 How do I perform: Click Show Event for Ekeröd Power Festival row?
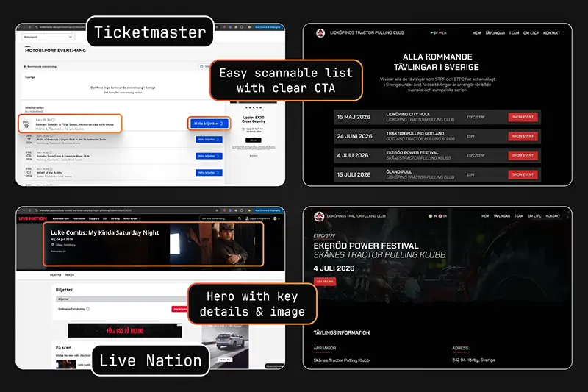[x=523, y=155]
